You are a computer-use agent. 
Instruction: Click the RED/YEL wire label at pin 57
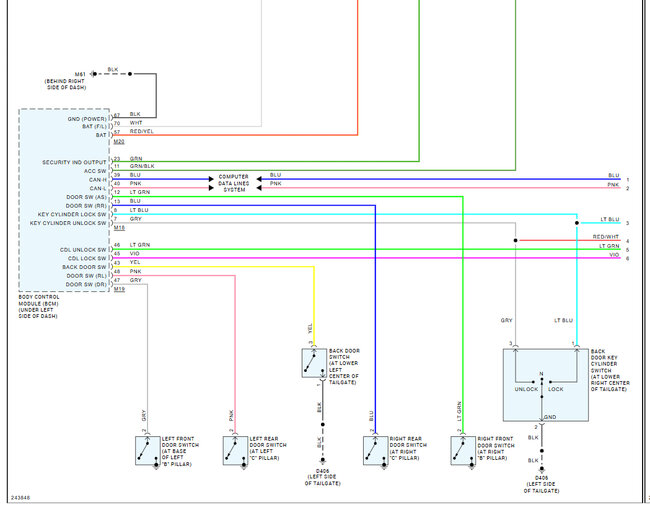(141, 131)
